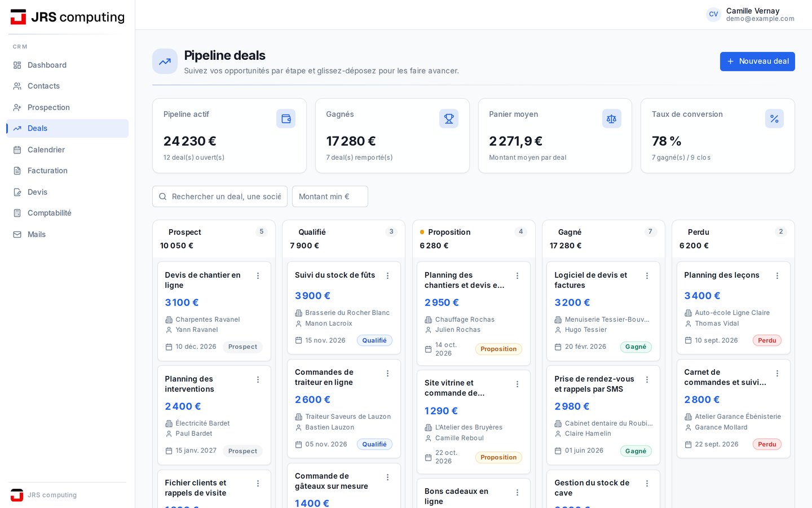Open options menu for Suivi du stock de fûts
The height and width of the screenshot is (508, 812).
click(387, 276)
